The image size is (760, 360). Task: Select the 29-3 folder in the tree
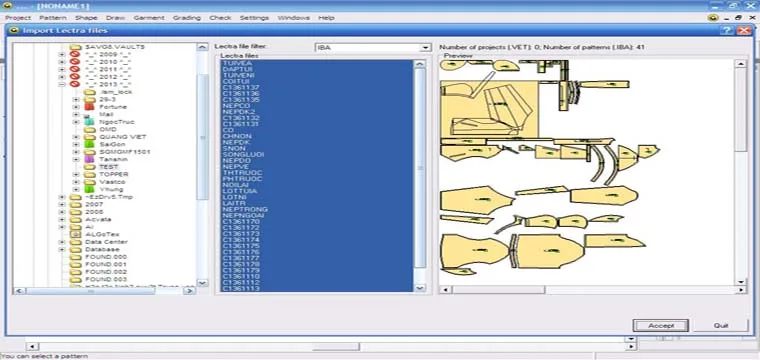107,99
